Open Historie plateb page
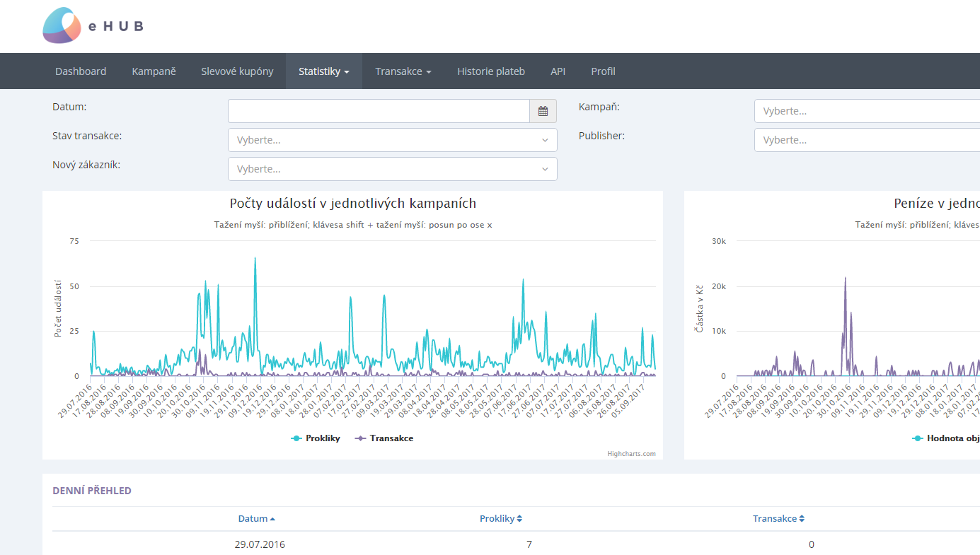This screenshot has height=555, width=980. click(491, 71)
